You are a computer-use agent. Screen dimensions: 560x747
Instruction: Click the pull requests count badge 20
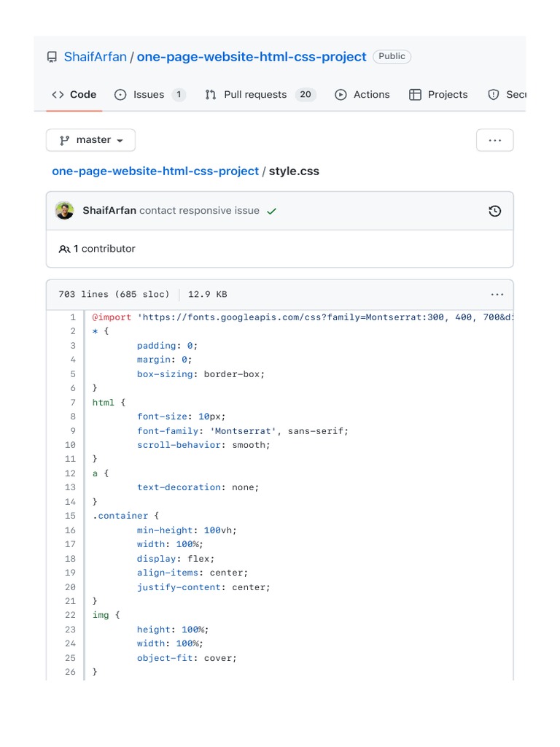coord(306,95)
